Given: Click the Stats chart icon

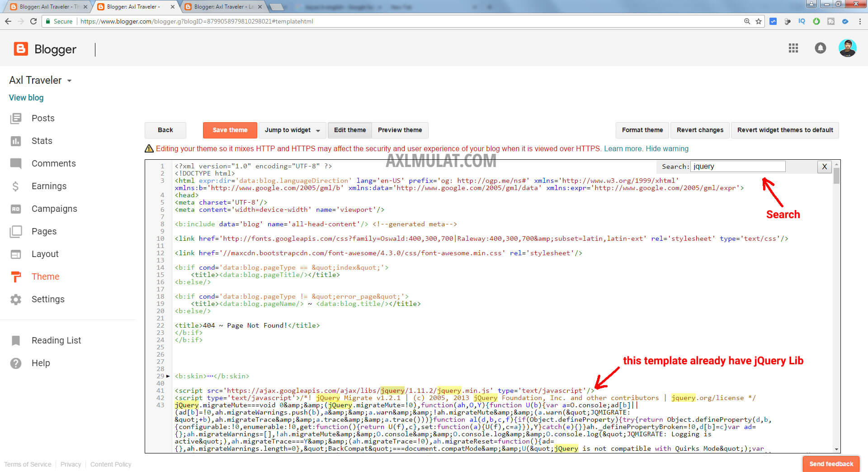Looking at the screenshot, I should (x=16, y=141).
